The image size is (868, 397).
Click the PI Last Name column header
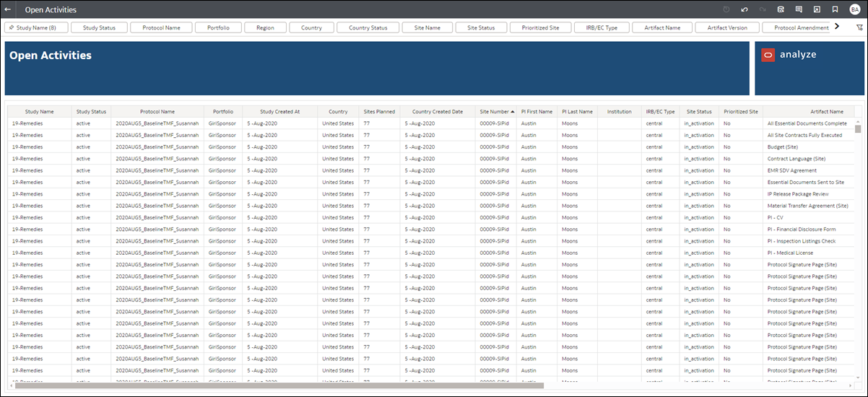[577, 112]
